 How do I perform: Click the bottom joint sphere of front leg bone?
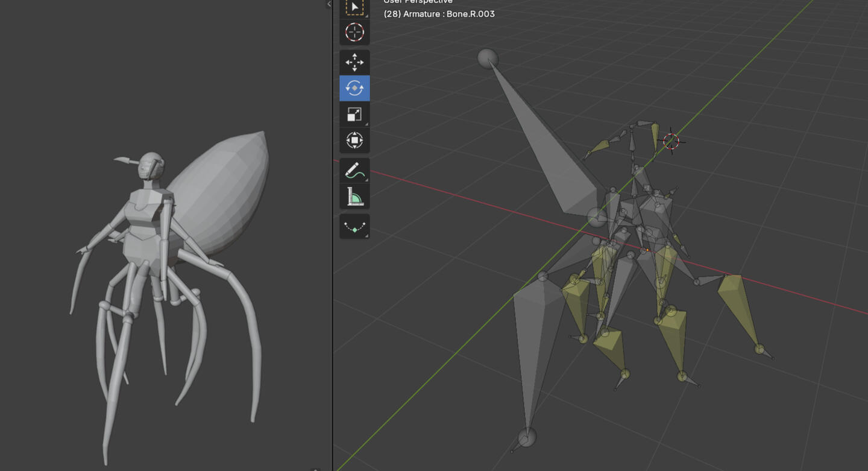pos(527,437)
